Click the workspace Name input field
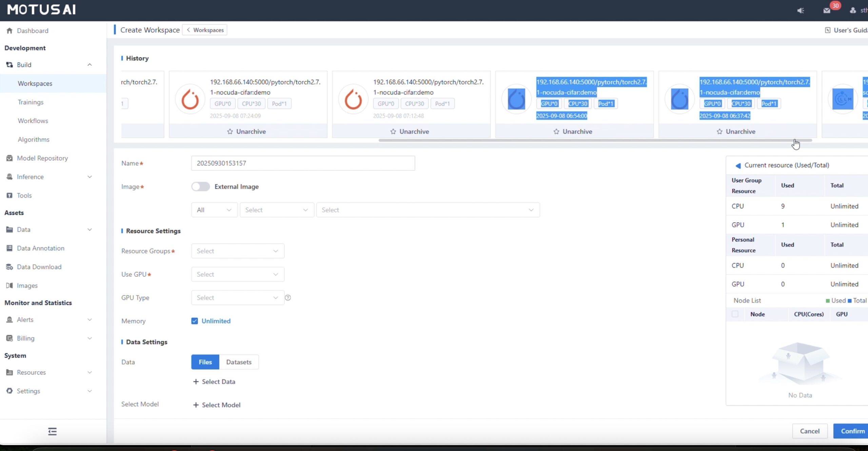The width and height of the screenshot is (868, 451). pos(303,163)
